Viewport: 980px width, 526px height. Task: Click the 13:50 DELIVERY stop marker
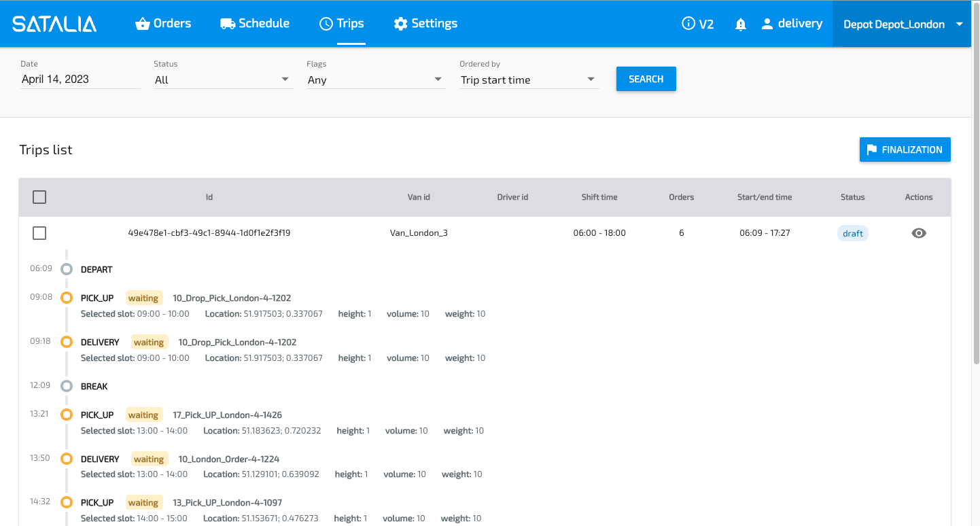pos(67,459)
